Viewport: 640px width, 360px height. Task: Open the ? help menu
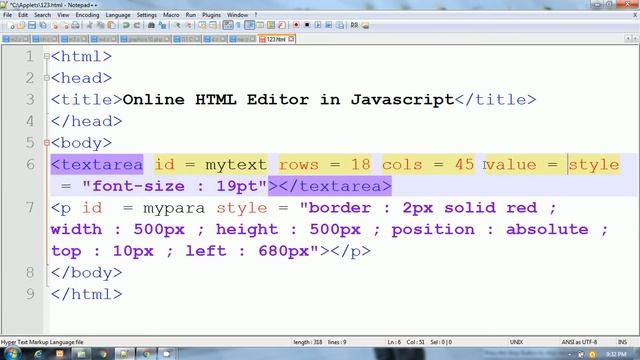[256, 15]
